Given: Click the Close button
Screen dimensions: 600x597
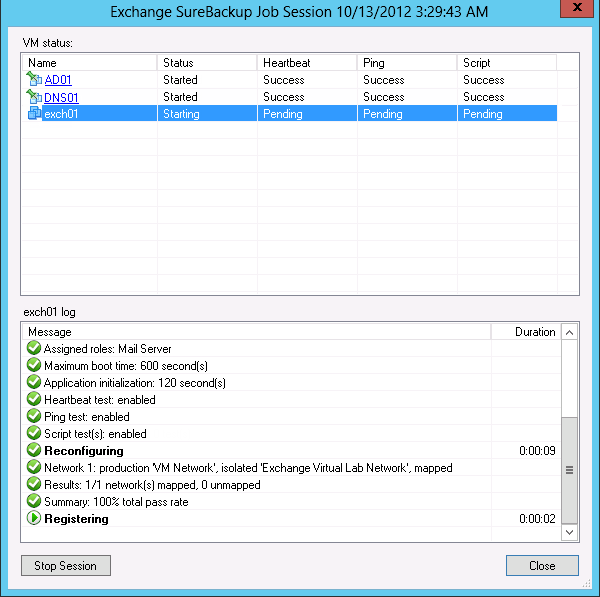Looking at the screenshot, I should pyautogui.click(x=542, y=565).
